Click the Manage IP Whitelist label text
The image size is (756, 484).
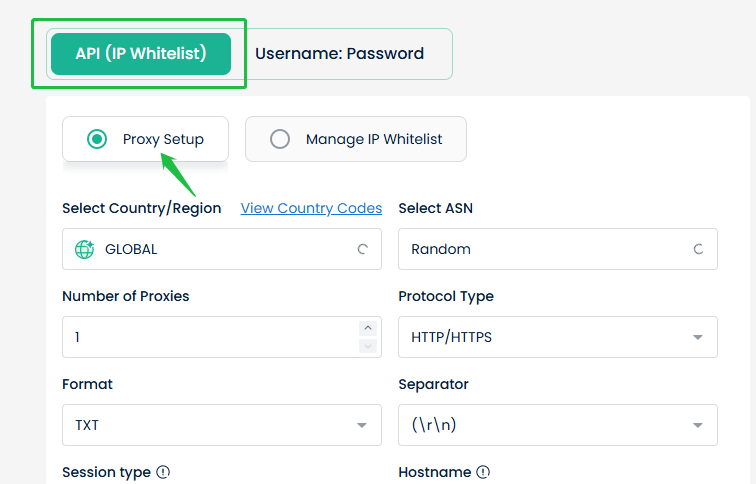click(374, 139)
